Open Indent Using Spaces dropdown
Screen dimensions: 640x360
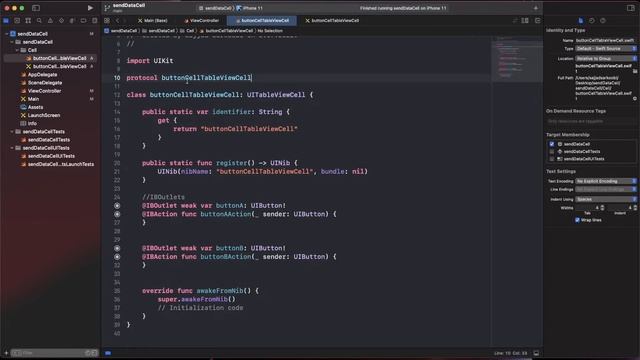[606, 199]
